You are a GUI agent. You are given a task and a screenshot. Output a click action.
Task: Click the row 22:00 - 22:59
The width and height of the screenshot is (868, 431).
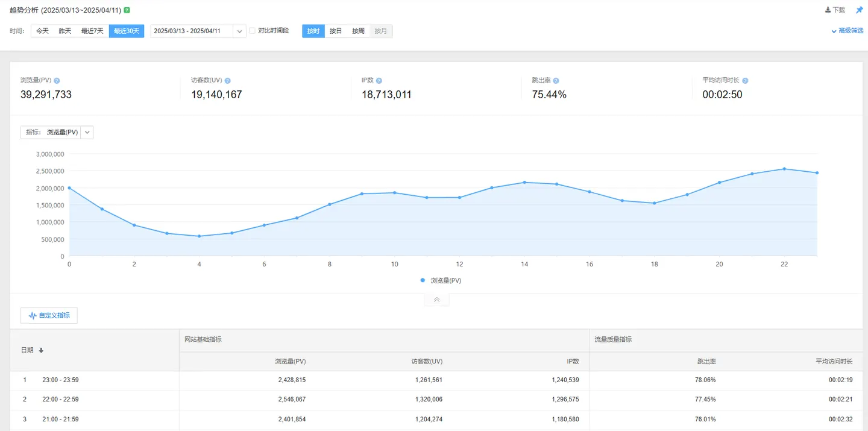(436, 400)
